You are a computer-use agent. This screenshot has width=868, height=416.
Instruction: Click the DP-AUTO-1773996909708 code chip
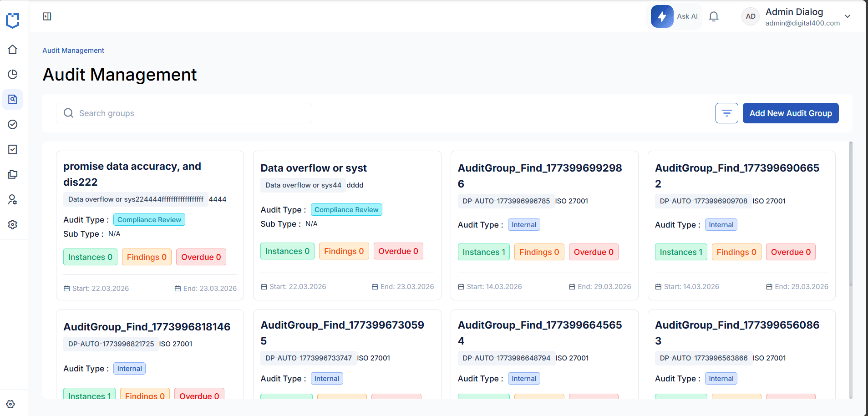pos(703,201)
